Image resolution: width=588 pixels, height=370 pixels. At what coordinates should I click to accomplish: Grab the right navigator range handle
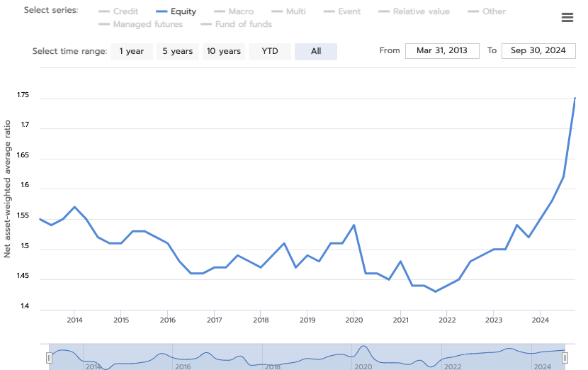click(x=565, y=358)
